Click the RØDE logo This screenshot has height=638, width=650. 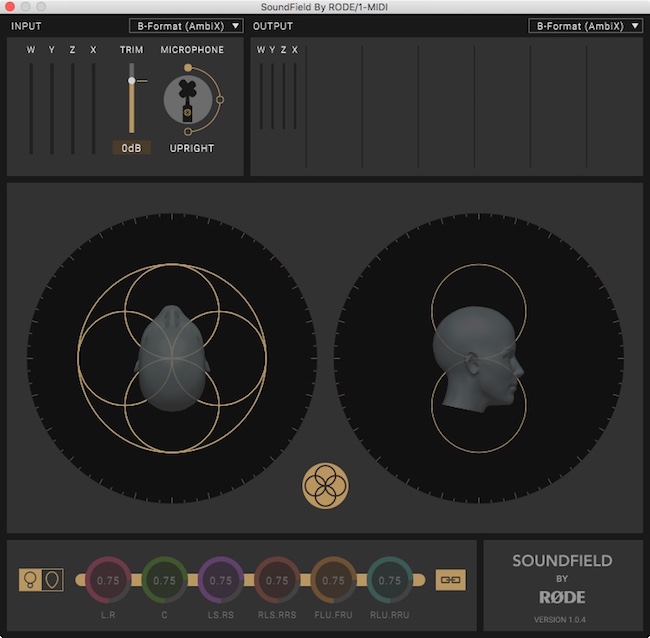562,597
